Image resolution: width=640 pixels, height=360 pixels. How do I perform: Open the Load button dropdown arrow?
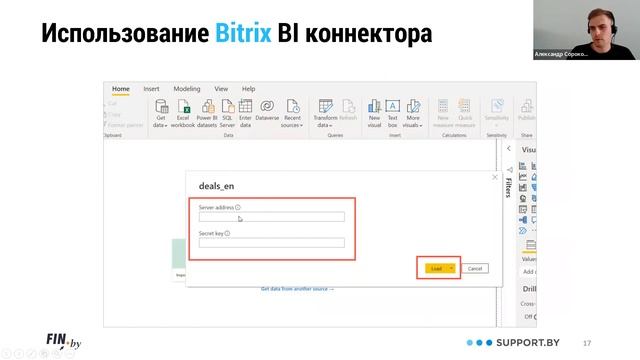click(451, 268)
